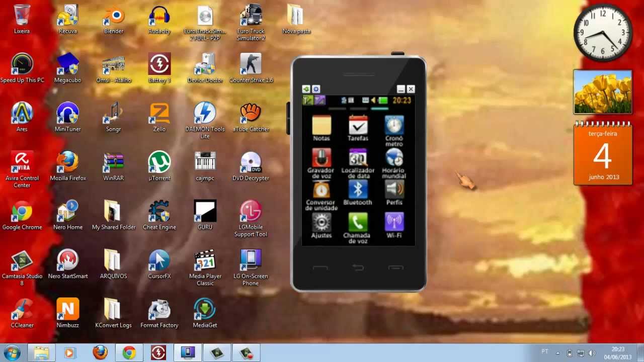The image size is (644, 362).
Task: Select the Counter Strike 1.6 shortcut
Action: coord(251,68)
